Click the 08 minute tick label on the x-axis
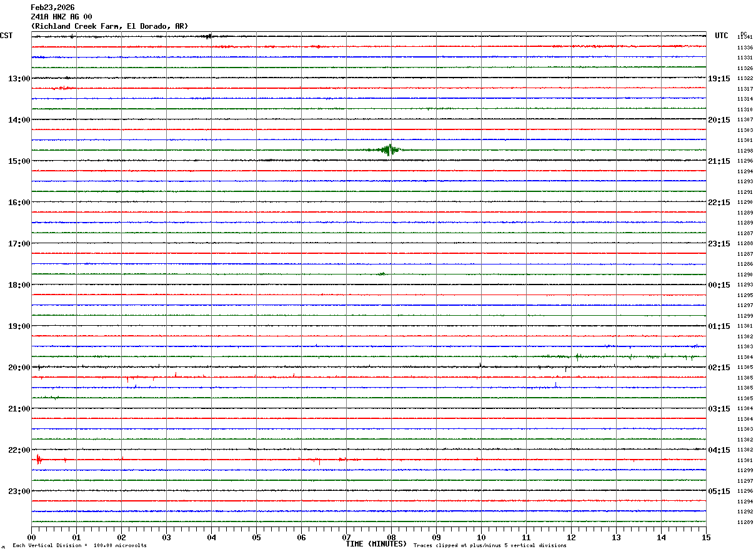756x554 pixels. 391,537
